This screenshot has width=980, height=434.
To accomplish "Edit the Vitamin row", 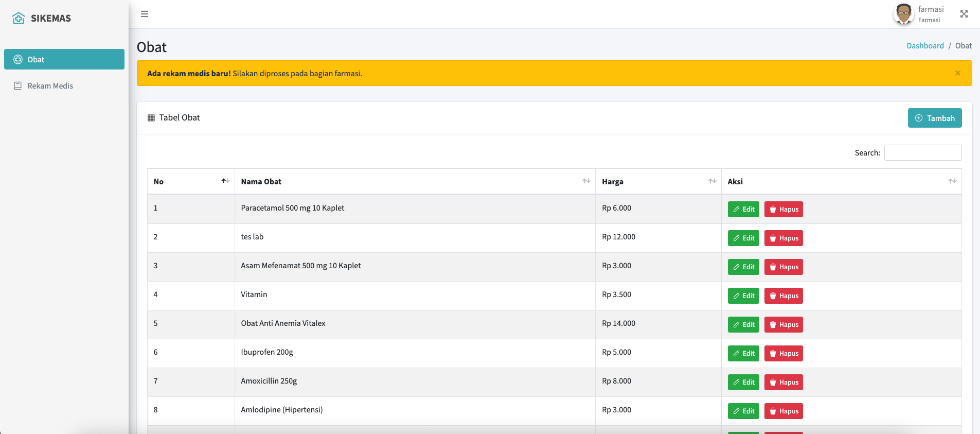I will click(x=743, y=296).
